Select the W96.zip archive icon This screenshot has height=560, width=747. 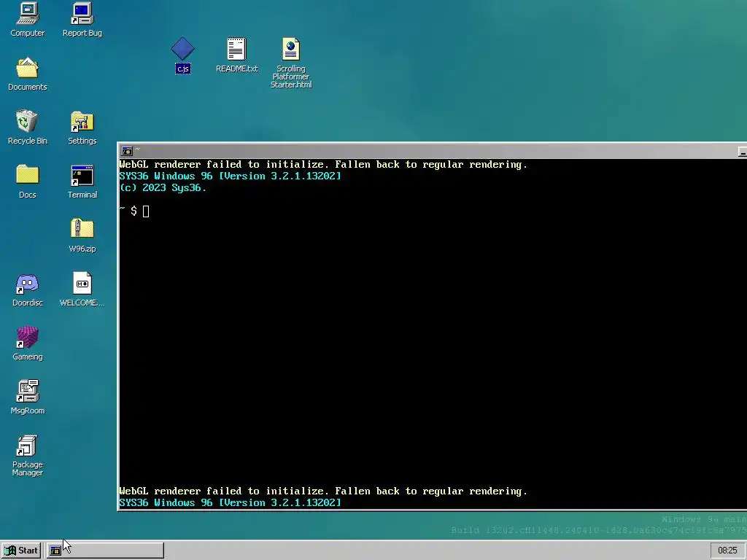82,236
